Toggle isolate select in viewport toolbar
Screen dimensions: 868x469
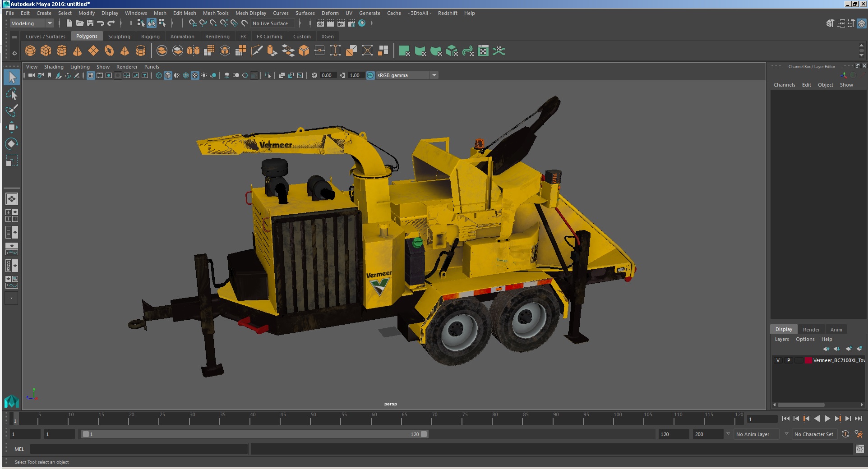click(x=268, y=75)
